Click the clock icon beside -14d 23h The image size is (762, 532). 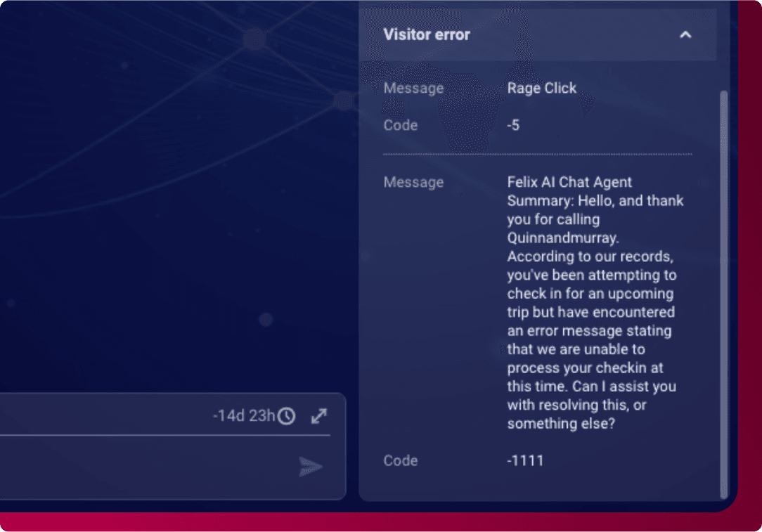286,416
